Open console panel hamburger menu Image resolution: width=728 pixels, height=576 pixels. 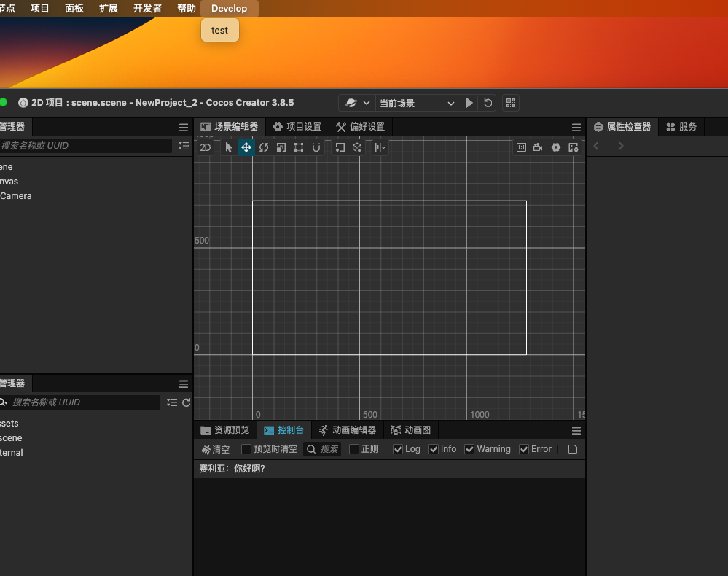[x=576, y=431]
